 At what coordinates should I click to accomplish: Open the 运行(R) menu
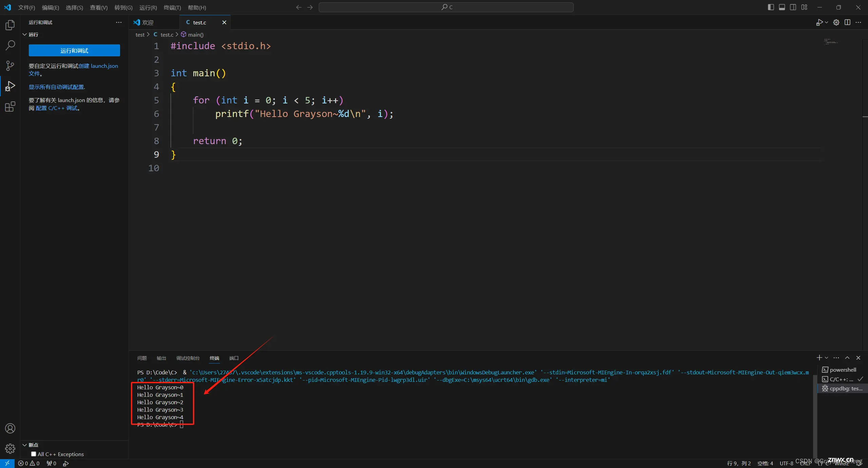(x=148, y=7)
